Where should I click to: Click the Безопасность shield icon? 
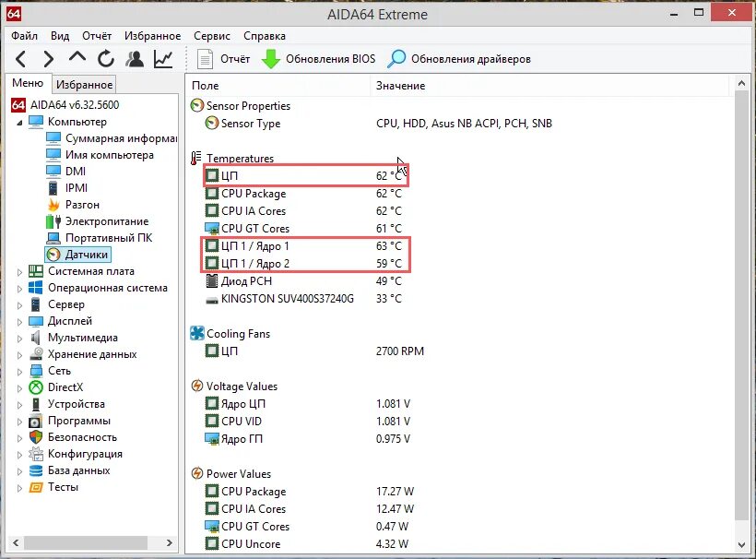tap(36, 437)
